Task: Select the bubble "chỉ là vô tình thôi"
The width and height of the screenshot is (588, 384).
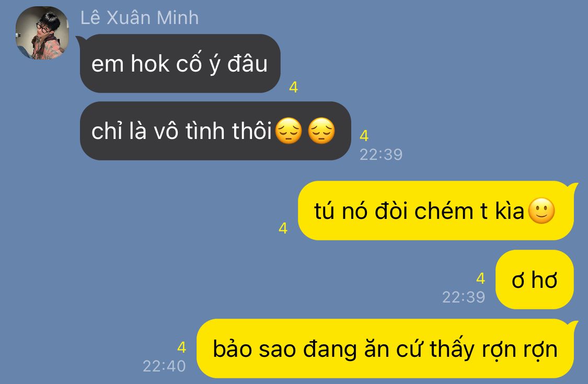Action: (215, 131)
